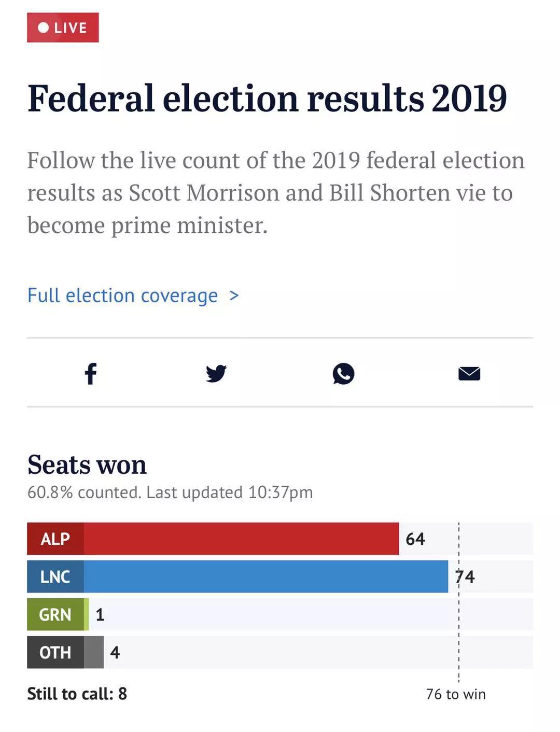Share article via Twitter bird icon
The height and width of the screenshot is (732, 560).
point(216,373)
